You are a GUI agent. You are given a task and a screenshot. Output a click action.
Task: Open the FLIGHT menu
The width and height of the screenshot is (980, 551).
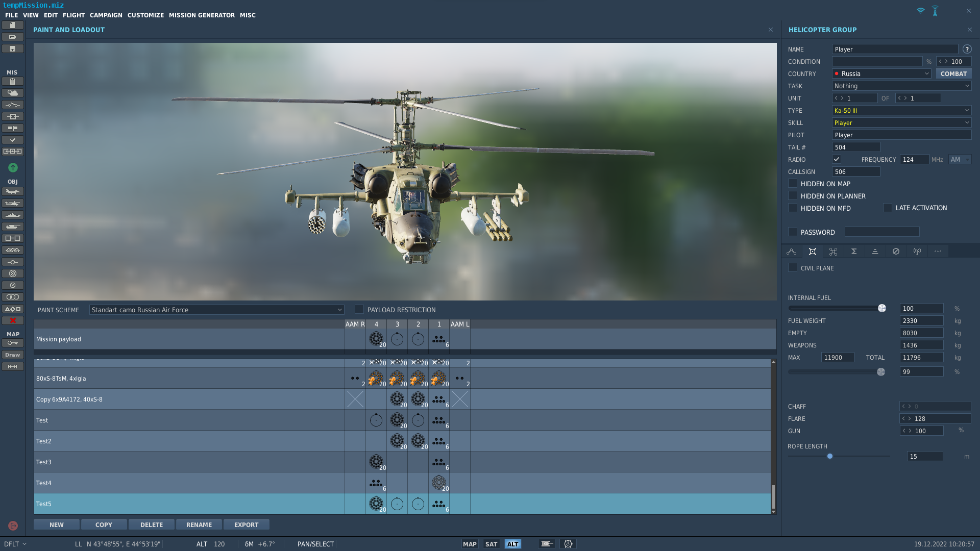(74, 15)
